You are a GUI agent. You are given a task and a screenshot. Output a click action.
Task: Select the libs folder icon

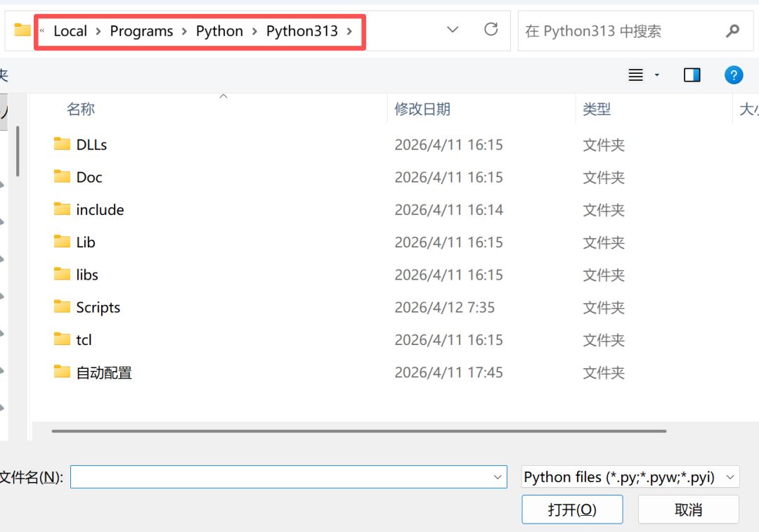[62, 274]
